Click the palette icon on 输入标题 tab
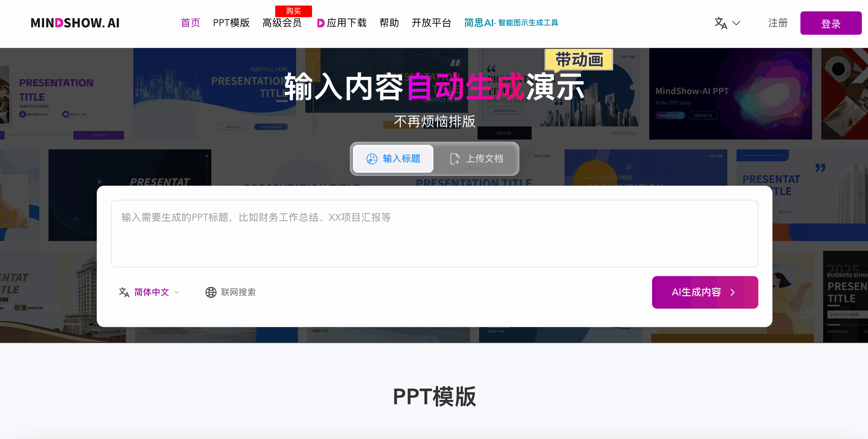868x439 pixels. click(372, 159)
